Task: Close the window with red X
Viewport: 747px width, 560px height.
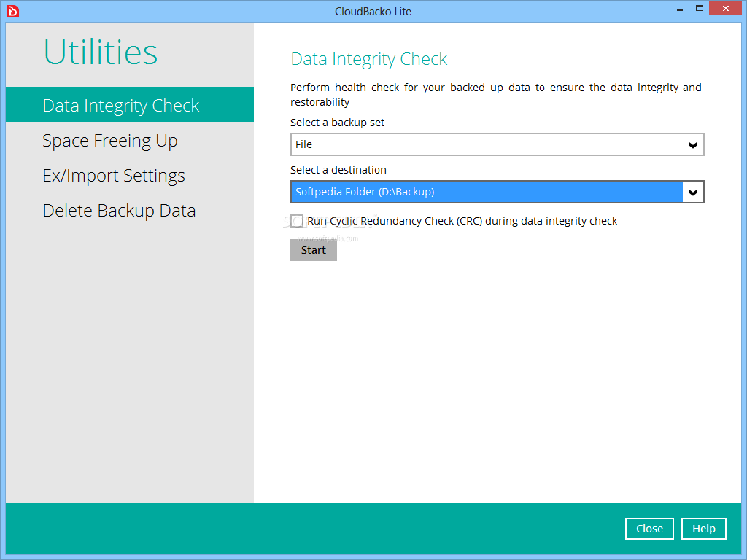Action: (x=726, y=9)
